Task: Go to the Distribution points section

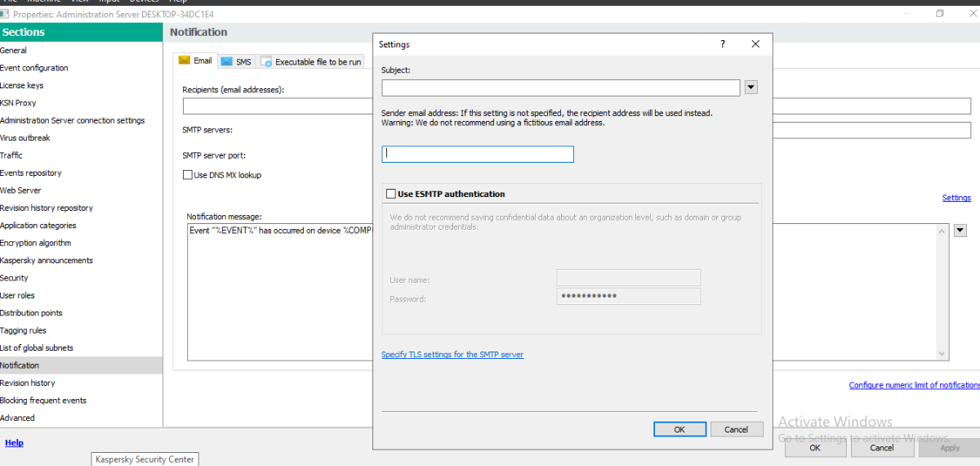Action: tap(31, 313)
